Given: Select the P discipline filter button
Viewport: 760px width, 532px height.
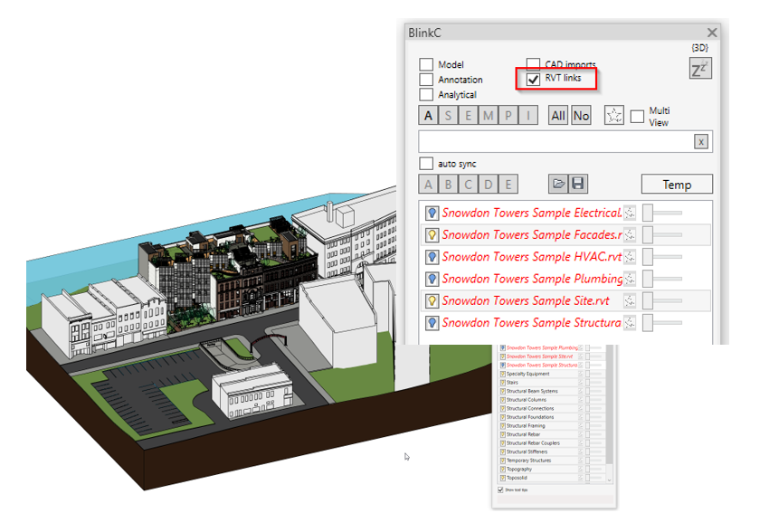Looking at the screenshot, I should pyautogui.click(x=508, y=116).
